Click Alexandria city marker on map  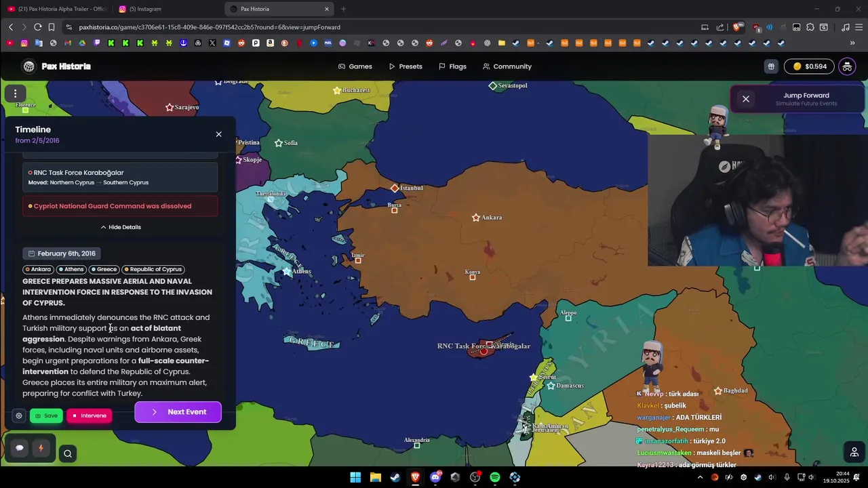(417, 445)
